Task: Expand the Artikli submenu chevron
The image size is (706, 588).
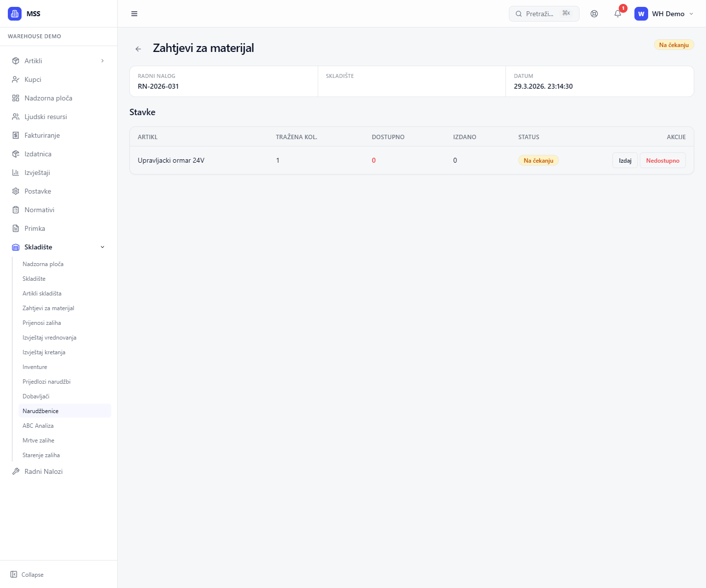Action: tap(102, 61)
